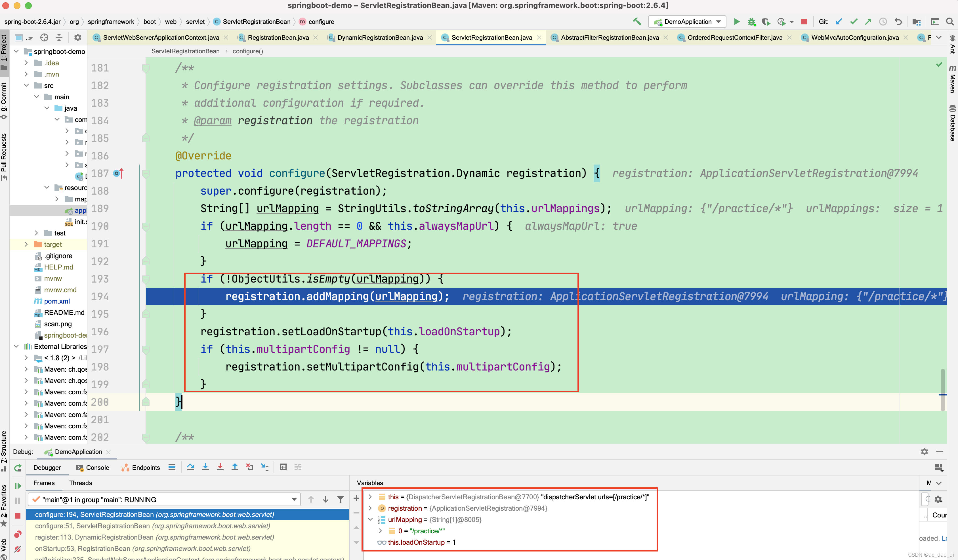Open the Evaluate Expression calculator icon
This screenshot has width=958, height=560.
tap(283, 467)
